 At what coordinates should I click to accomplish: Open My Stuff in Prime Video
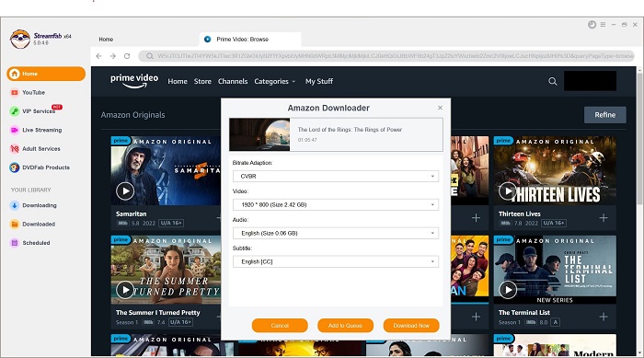(x=319, y=81)
